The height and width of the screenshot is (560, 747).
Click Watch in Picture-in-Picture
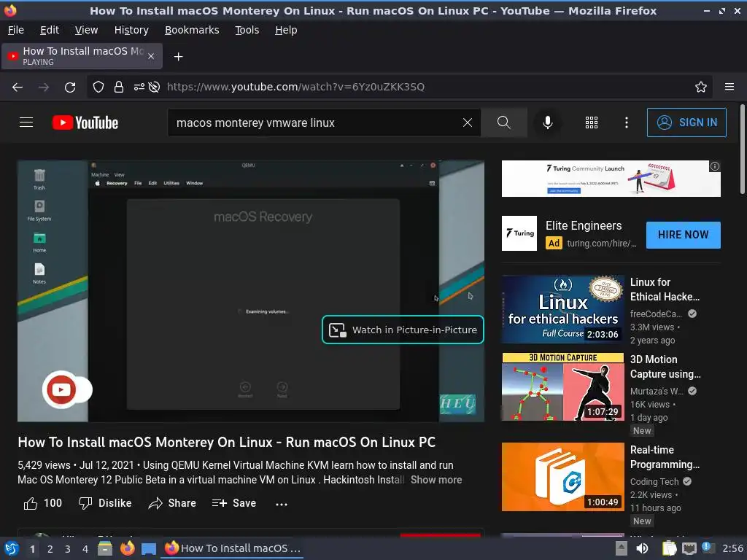point(403,330)
